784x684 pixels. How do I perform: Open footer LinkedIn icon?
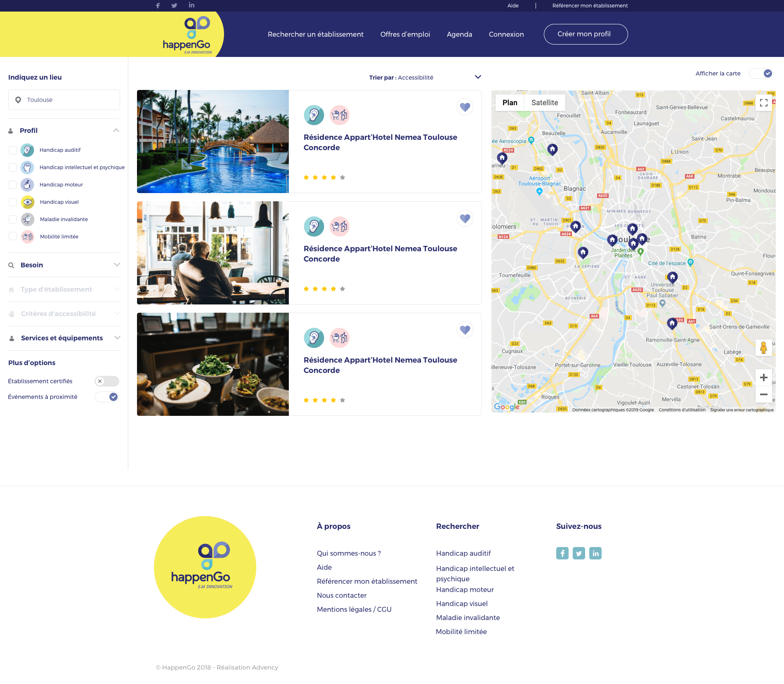[595, 553]
